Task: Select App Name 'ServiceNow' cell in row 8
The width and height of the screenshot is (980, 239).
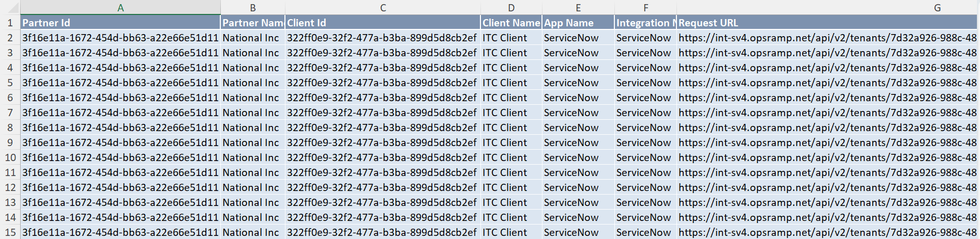Action: [x=578, y=128]
